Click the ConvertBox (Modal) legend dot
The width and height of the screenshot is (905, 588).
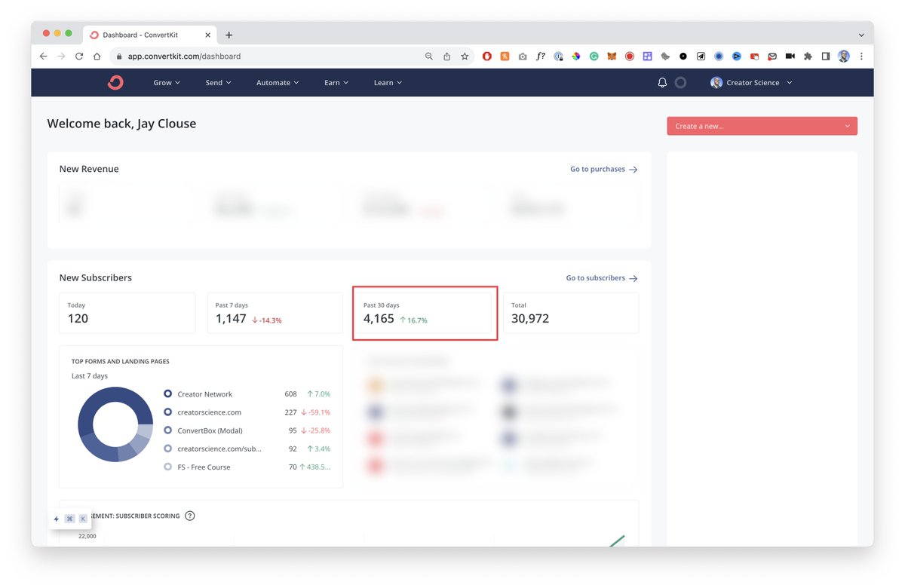click(x=168, y=430)
